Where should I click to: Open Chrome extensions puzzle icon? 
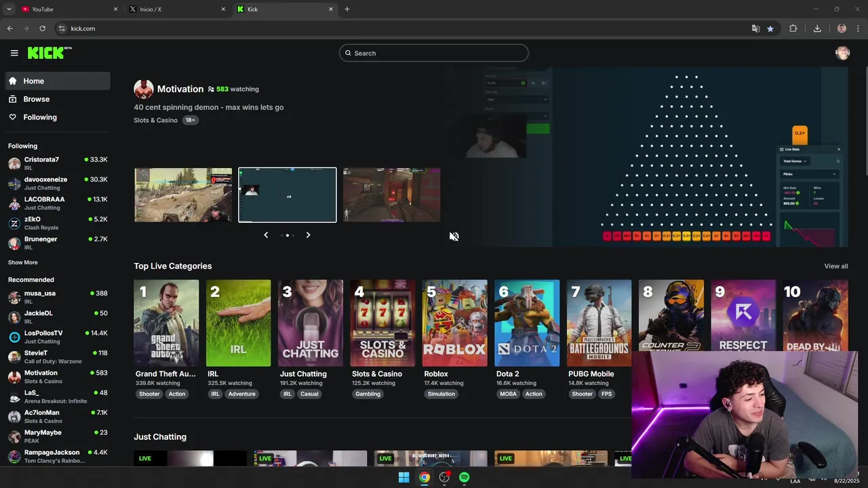[x=793, y=28]
